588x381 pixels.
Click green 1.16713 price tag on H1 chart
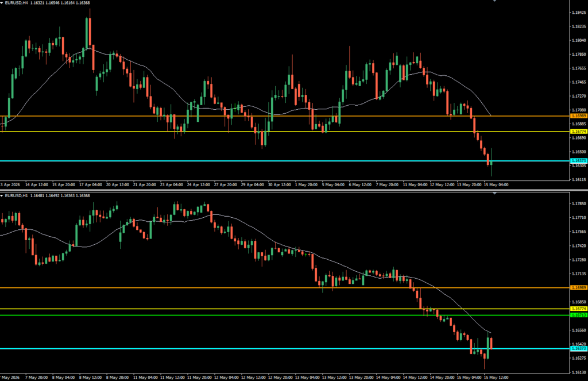[x=579, y=315]
